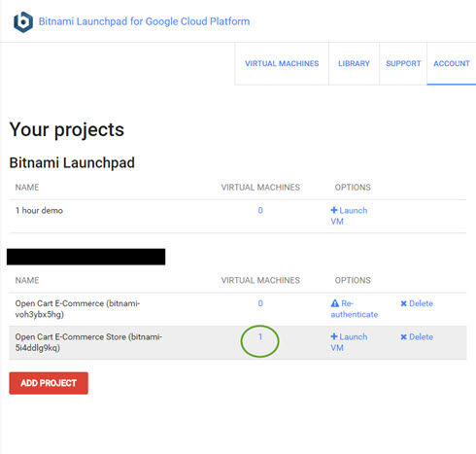Open Bitnami Launchpad for Google Cloud Platform link
The height and width of the screenshot is (454, 476).
[144, 21]
